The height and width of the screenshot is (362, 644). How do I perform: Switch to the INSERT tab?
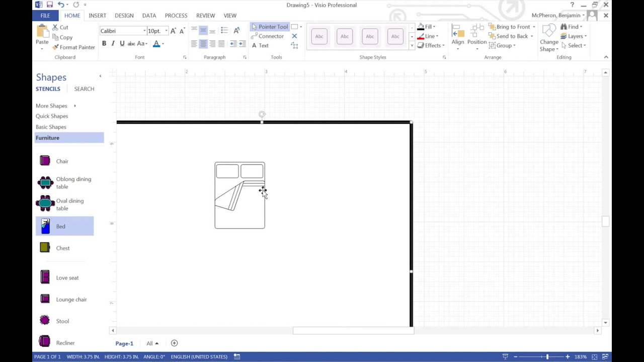(x=97, y=16)
